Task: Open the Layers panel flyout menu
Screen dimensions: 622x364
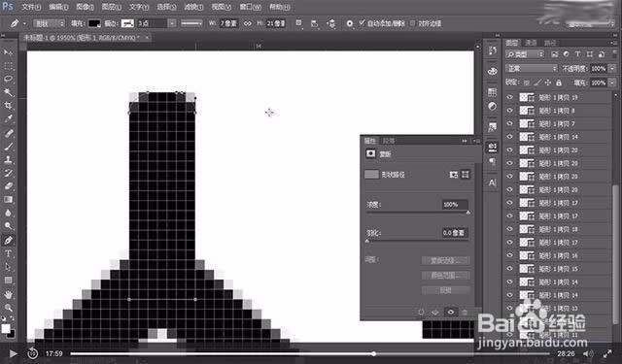Action: point(615,43)
